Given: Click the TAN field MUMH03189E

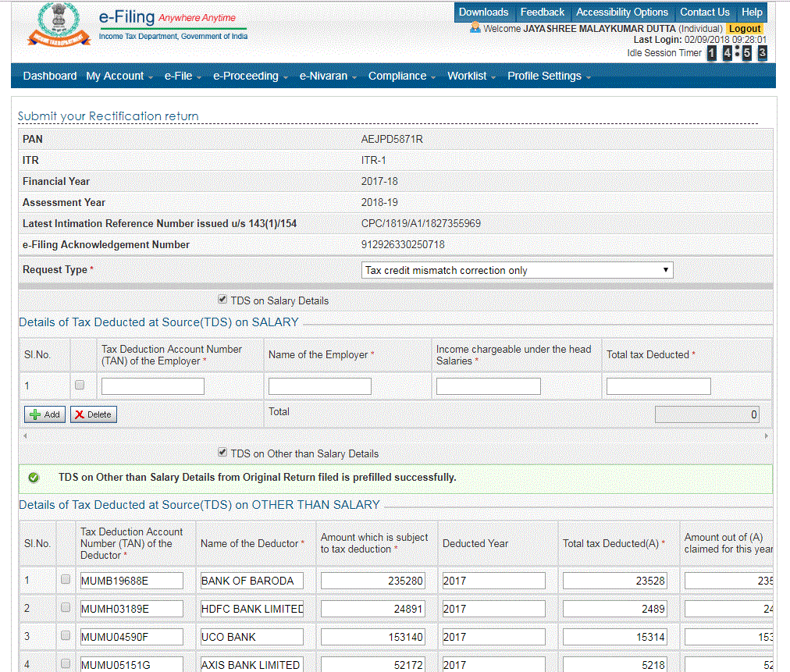Looking at the screenshot, I should 131,609.
